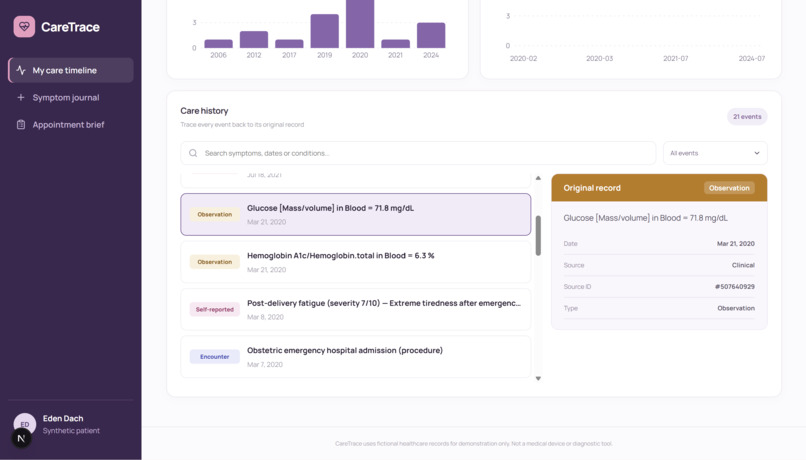806x460 pixels.
Task: Click the Appointment brief clipboard icon
Action: [21, 124]
